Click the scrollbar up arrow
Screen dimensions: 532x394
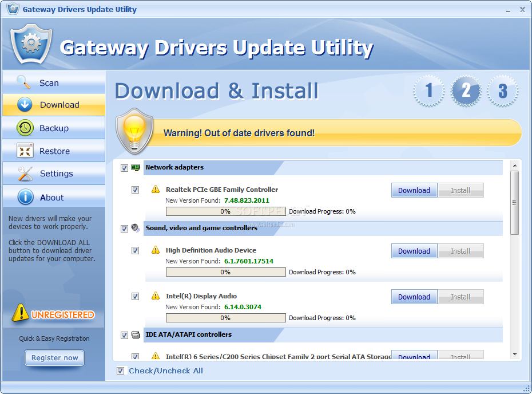(515, 166)
